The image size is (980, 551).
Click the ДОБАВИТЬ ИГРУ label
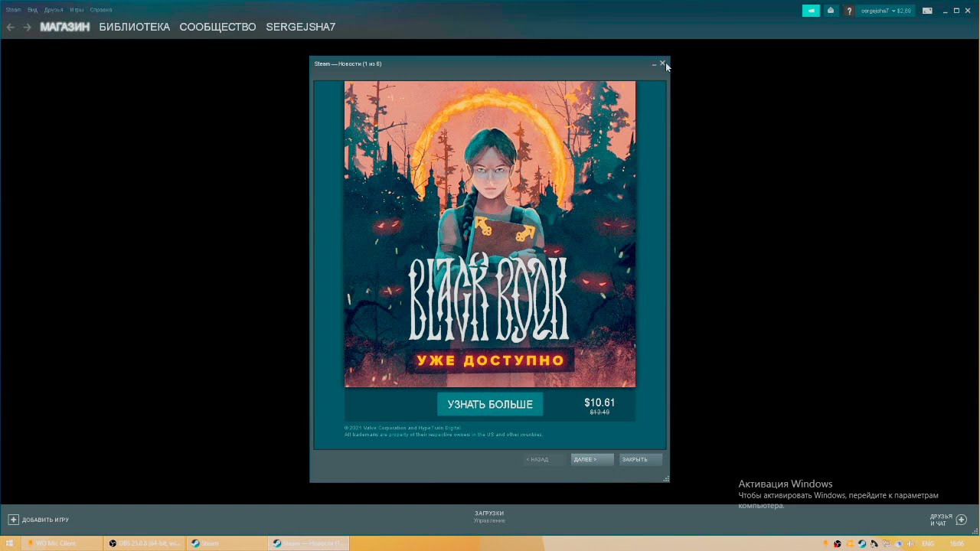[45, 520]
